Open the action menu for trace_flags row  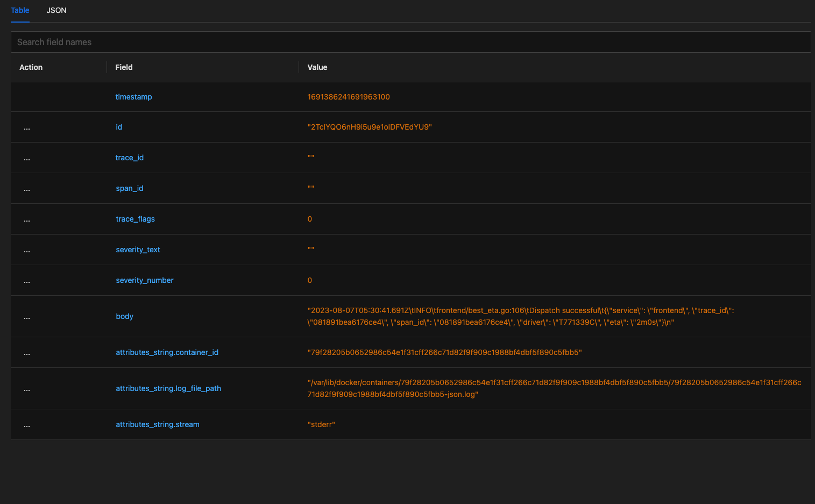[x=27, y=219]
